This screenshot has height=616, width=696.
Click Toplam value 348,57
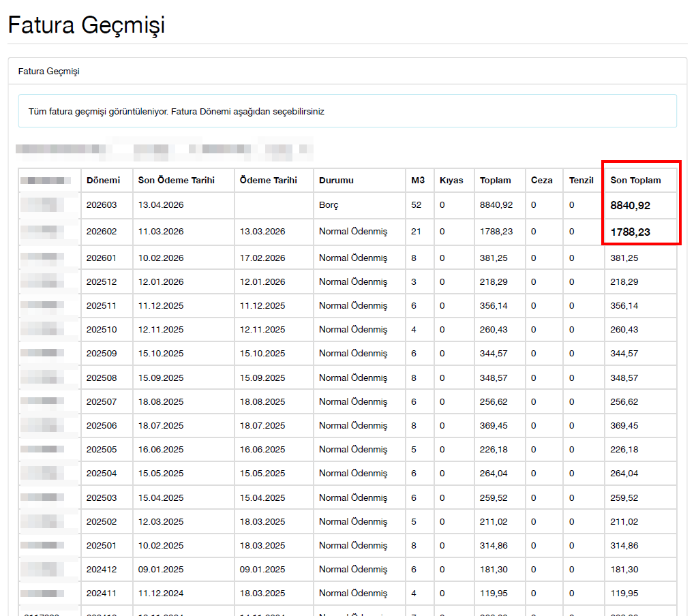[x=494, y=378]
